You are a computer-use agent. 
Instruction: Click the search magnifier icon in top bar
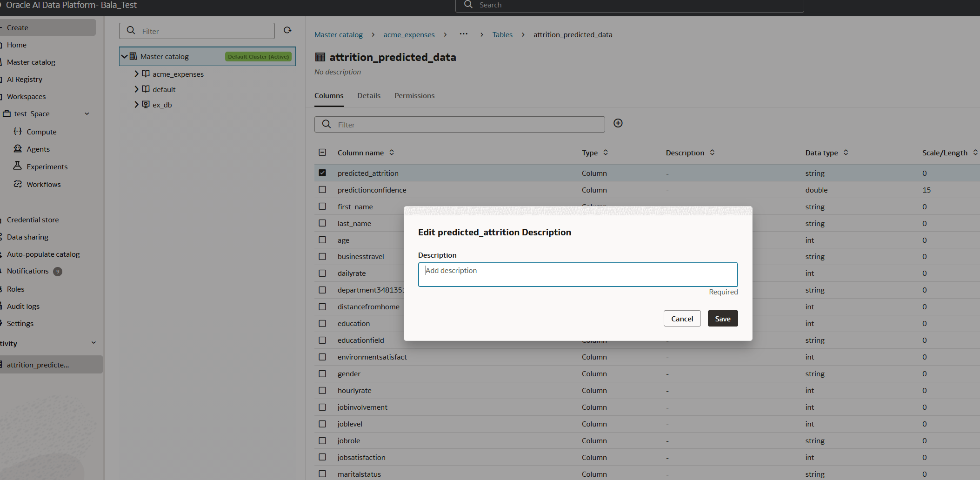coord(468,5)
